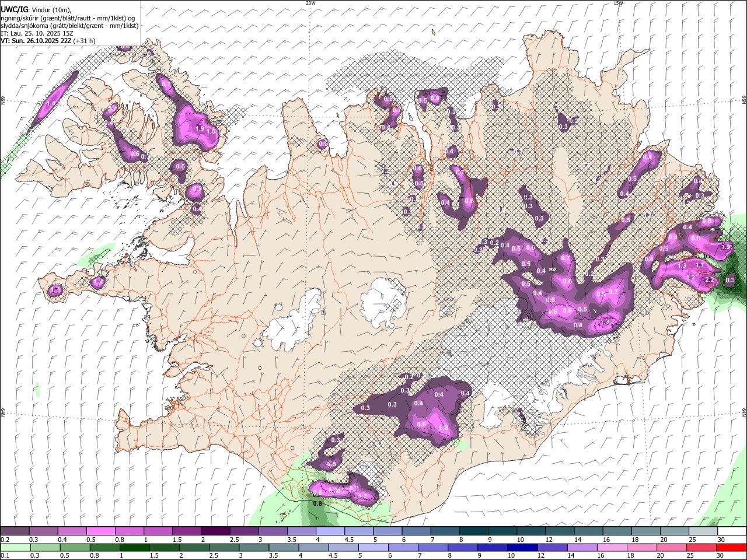Click the '0.1' legend value
747x560 pixels.
[x=5, y=556]
